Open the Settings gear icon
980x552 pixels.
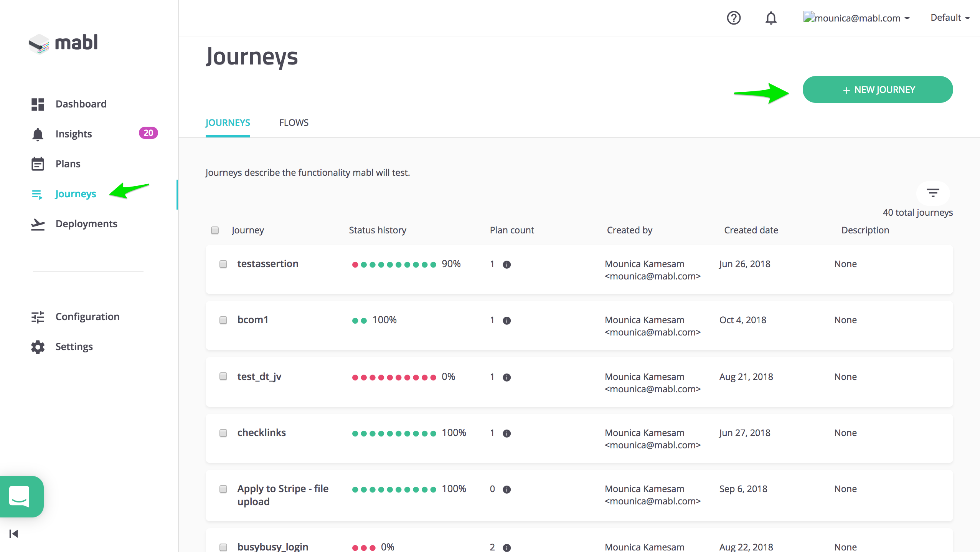(38, 347)
